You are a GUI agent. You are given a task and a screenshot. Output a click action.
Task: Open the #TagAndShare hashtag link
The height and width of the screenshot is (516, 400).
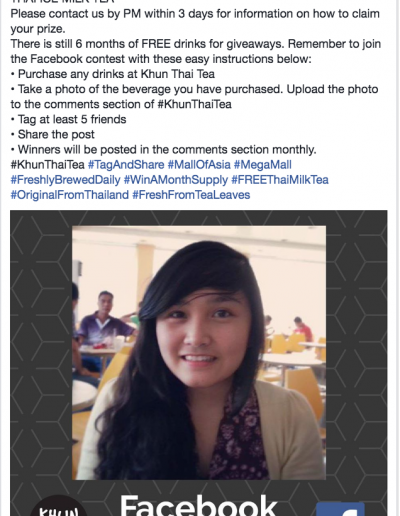pos(126,165)
